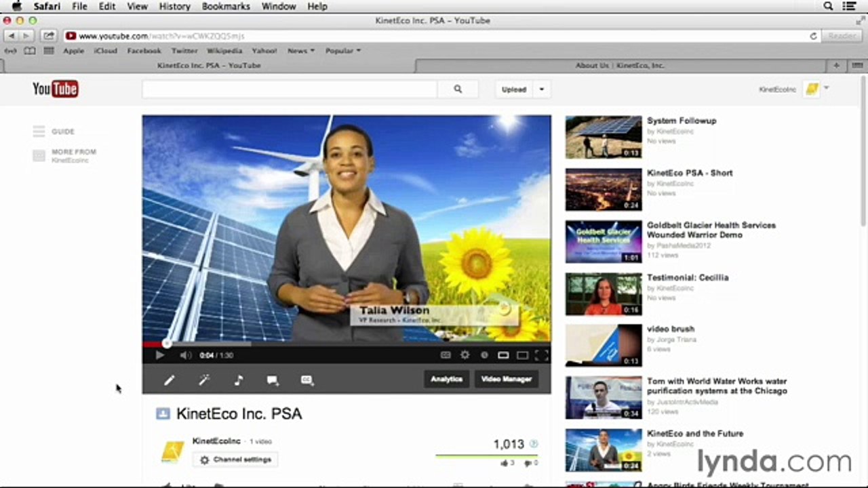The image size is (868, 488).
Task: Open the Video Manager button
Action: pos(506,379)
